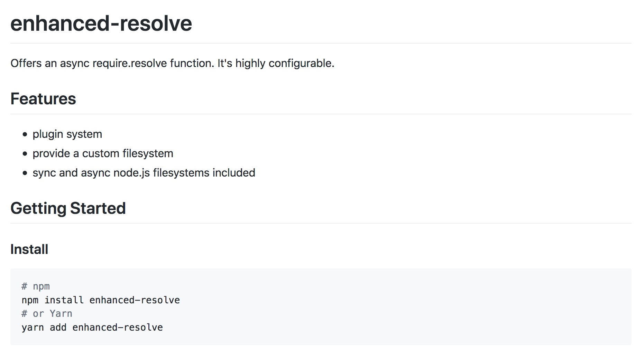This screenshot has width=644, height=360.
Task: Click the Features section heading
Action: tap(43, 99)
